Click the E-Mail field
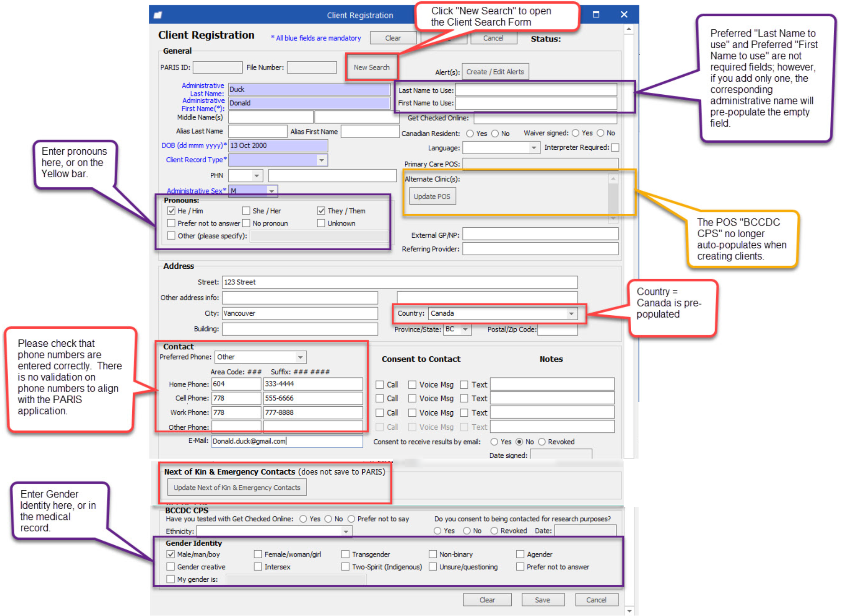 point(287,441)
